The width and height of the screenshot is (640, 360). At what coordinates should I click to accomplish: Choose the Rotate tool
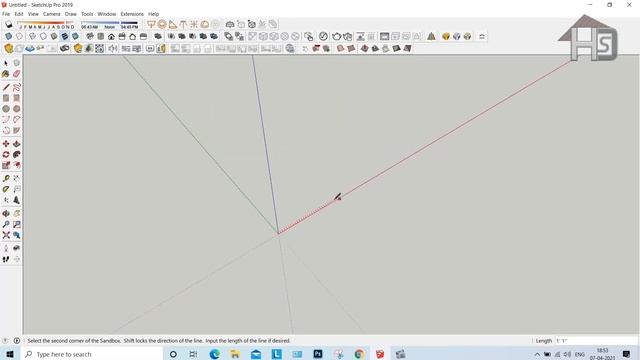point(6,155)
